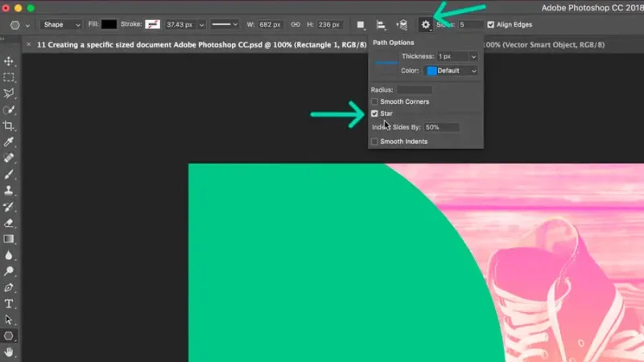This screenshot has height=362, width=644.
Task: Select the Move tool
Action: pos(9,62)
